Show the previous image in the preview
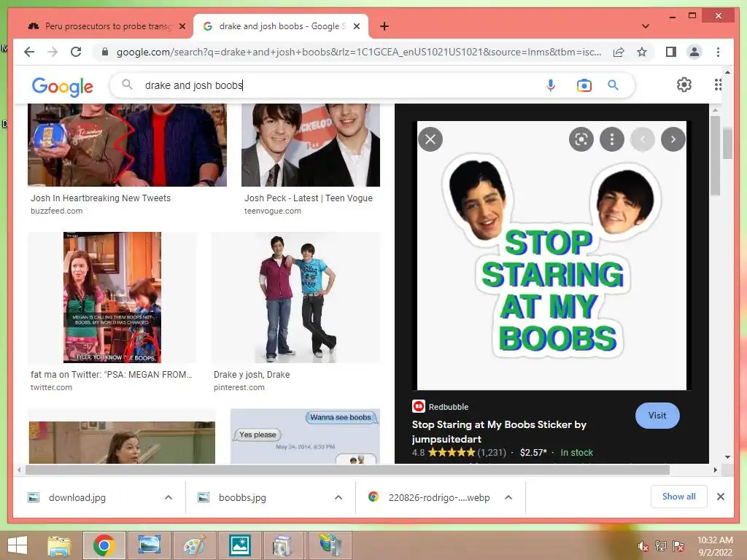The height and width of the screenshot is (560, 747). (642, 139)
